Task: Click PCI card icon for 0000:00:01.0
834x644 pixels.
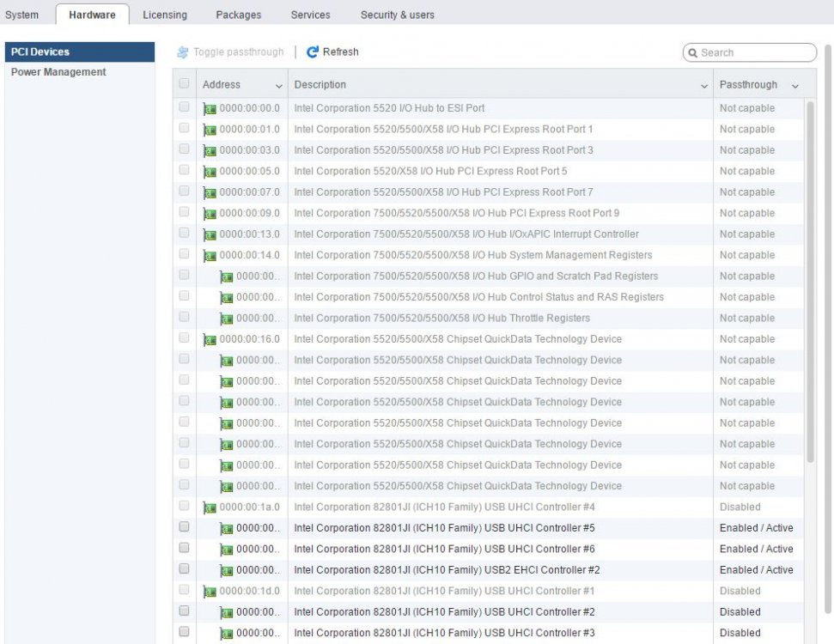Action: (x=210, y=130)
